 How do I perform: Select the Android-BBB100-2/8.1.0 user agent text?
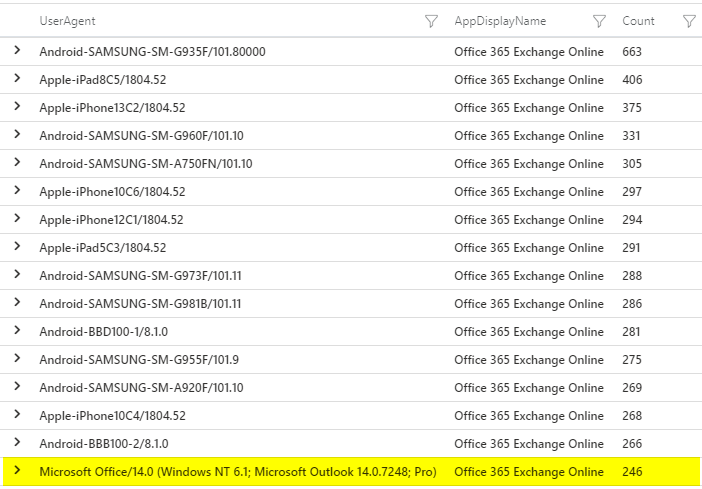click(x=104, y=444)
